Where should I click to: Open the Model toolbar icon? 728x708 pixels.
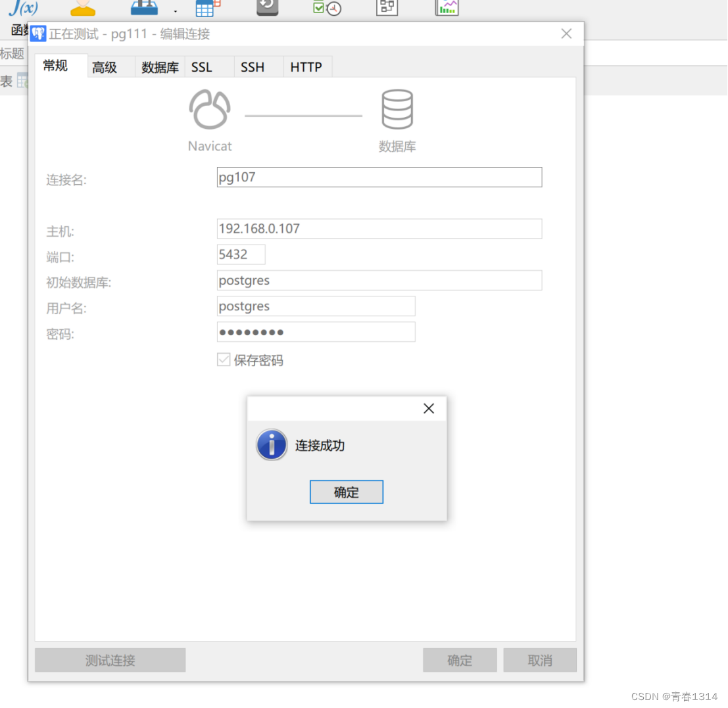pyautogui.click(x=387, y=7)
